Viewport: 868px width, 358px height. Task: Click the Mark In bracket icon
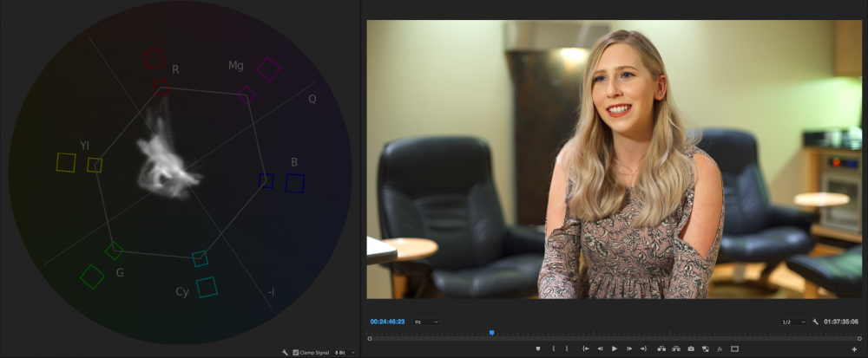tap(553, 348)
